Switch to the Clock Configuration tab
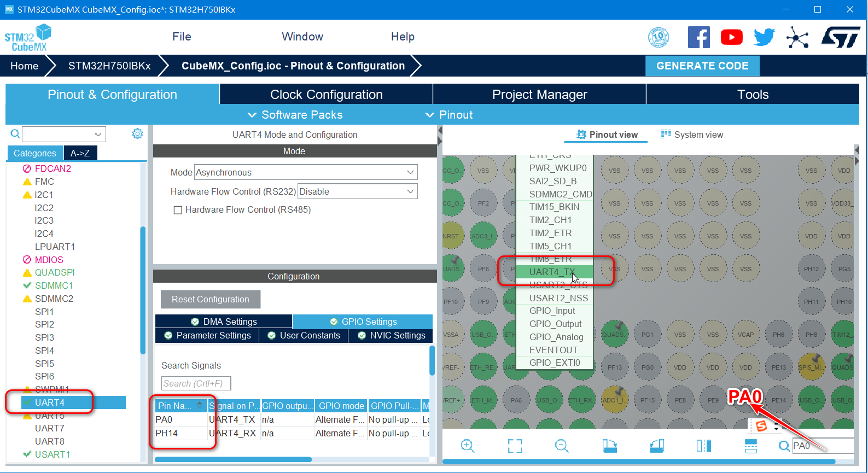Viewport: 868px width, 473px height. pos(327,94)
